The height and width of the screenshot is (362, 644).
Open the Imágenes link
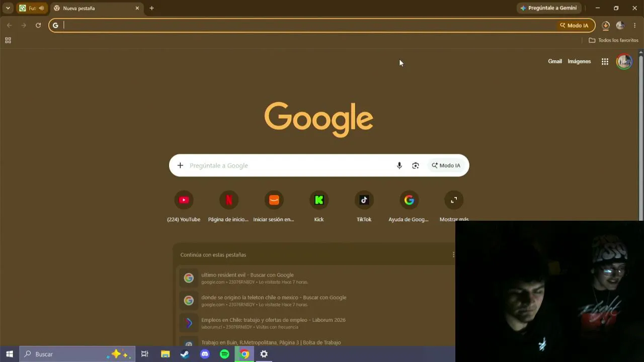click(579, 61)
